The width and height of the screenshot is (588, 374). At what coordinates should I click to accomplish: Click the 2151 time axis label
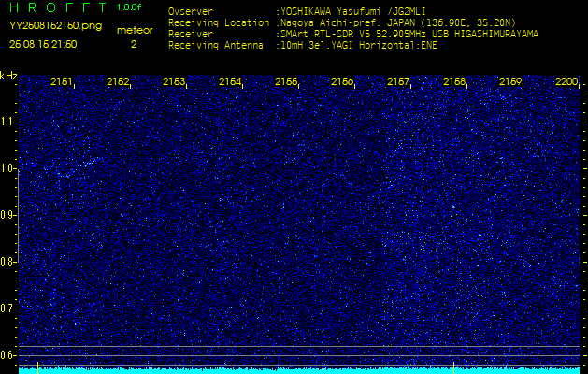pyautogui.click(x=61, y=81)
